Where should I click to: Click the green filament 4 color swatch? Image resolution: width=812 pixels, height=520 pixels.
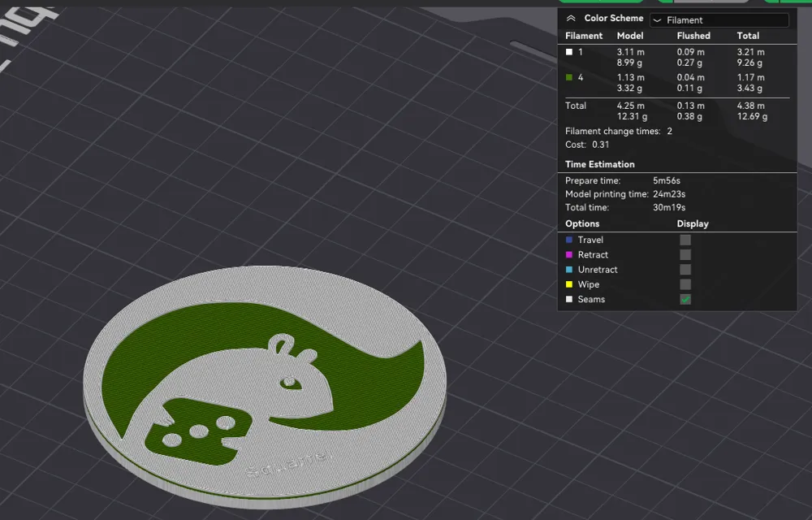click(x=569, y=77)
